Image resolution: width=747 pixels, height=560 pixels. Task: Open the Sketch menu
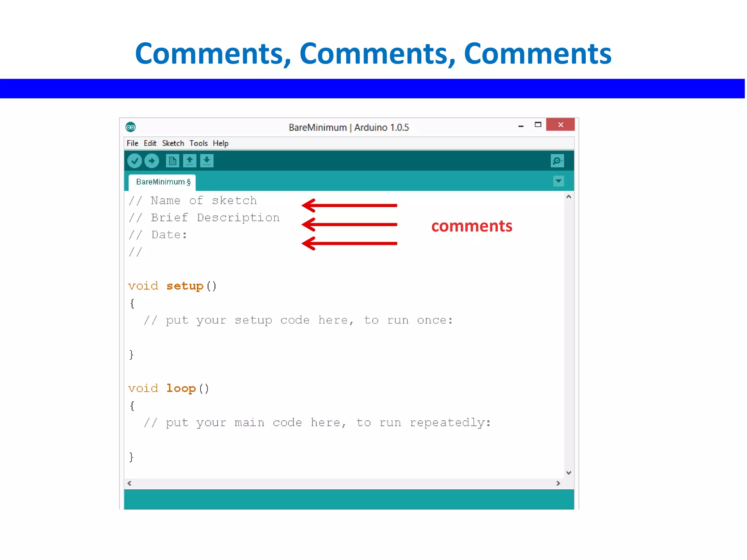click(x=173, y=143)
